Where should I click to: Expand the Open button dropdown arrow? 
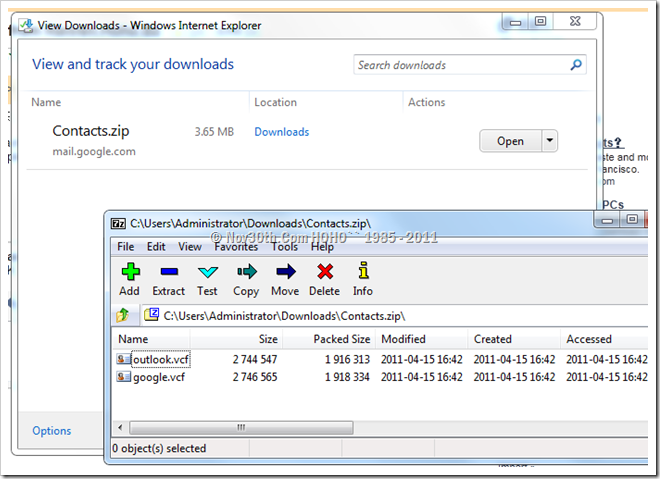(549, 141)
